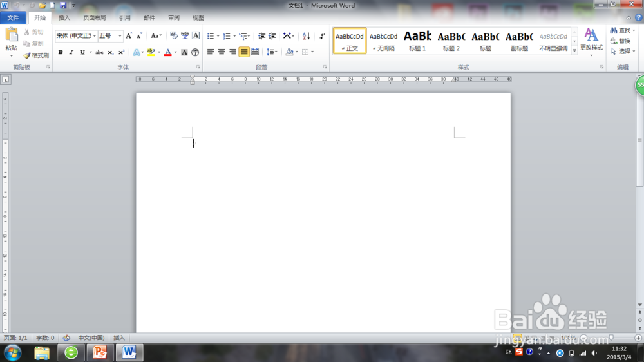The height and width of the screenshot is (362, 644).
Task: Select the 正文 style
Action: (350, 41)
